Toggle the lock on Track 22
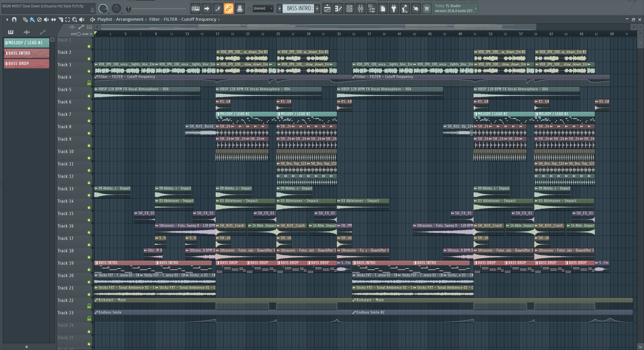Viewport: 644px width, 350px height. click(x=89, y=306)
